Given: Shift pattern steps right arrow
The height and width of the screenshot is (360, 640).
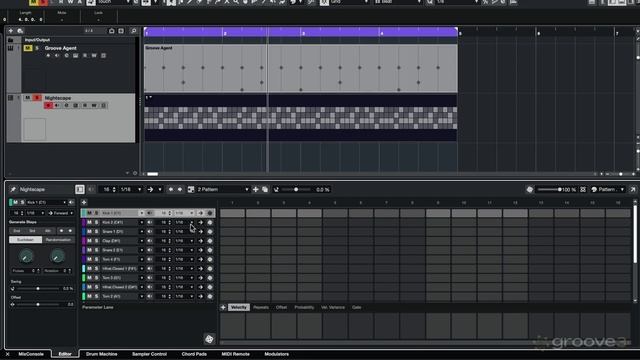Looking at the screenshot, I should (180, 189).
